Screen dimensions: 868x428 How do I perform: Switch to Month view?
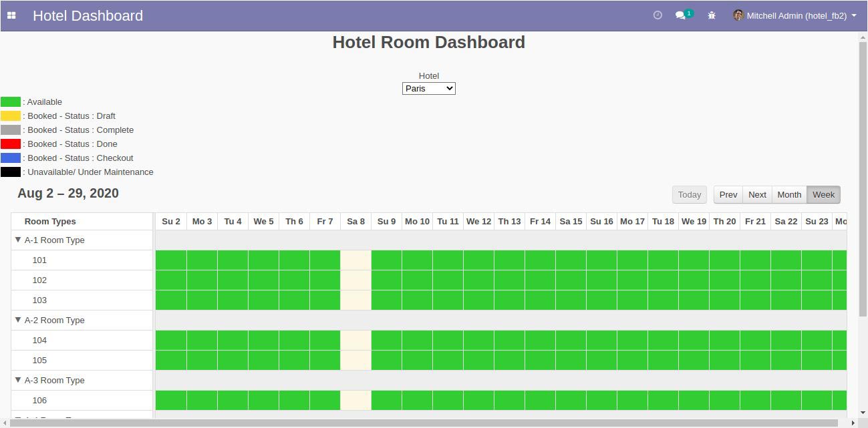point(789,194)
